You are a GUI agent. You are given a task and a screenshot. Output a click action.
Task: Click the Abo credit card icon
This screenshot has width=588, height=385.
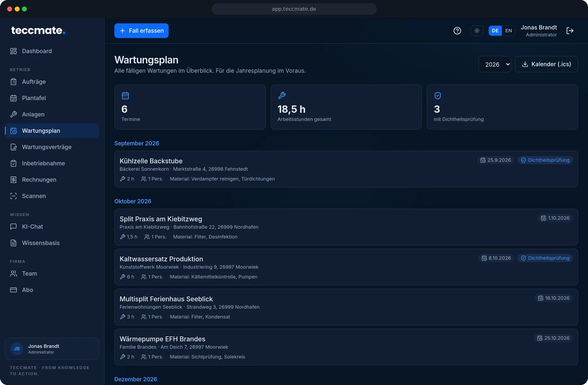tap(13, 290)
